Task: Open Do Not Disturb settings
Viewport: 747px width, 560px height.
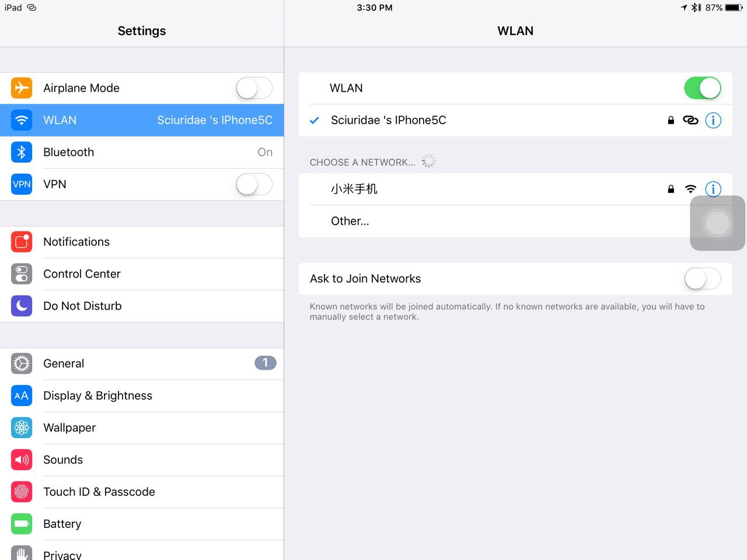Action: 142,306
